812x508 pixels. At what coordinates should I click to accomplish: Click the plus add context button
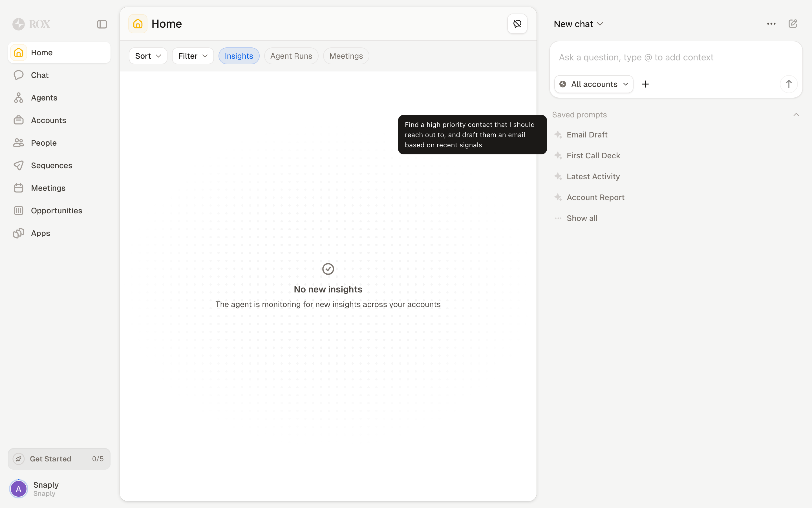pyautogui.click(x=645, y=84)
